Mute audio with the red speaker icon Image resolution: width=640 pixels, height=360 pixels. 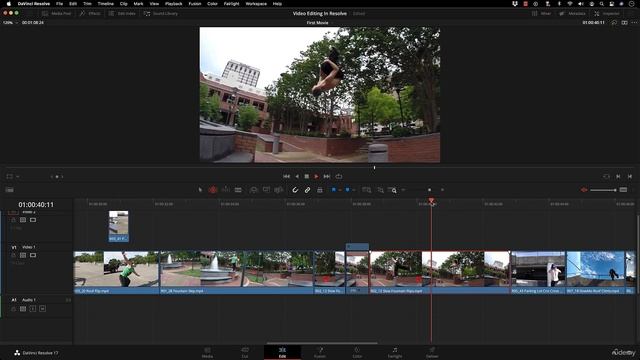coord(584,190)
